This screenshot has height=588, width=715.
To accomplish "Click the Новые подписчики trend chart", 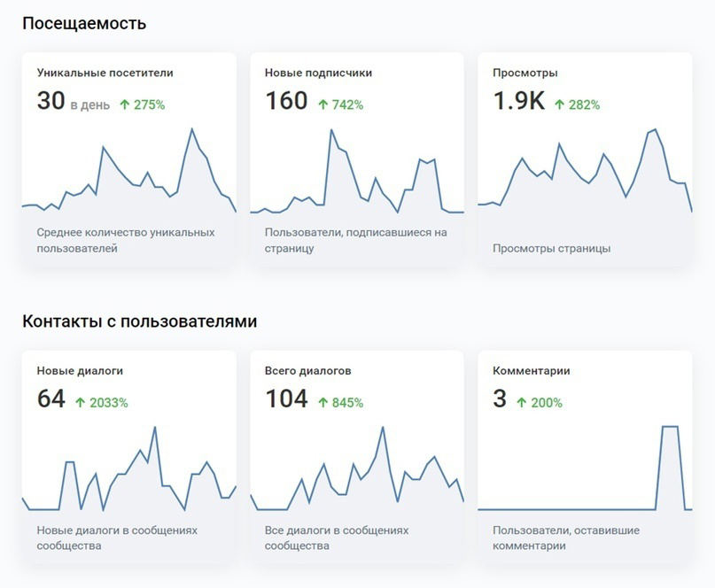I will [357, 171].
